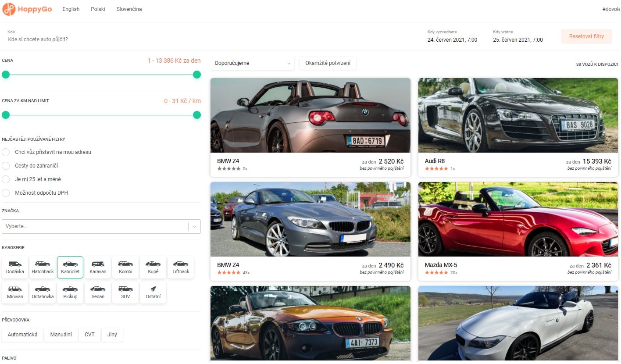Filter by Manuální transmission

[x=61, y=335]
